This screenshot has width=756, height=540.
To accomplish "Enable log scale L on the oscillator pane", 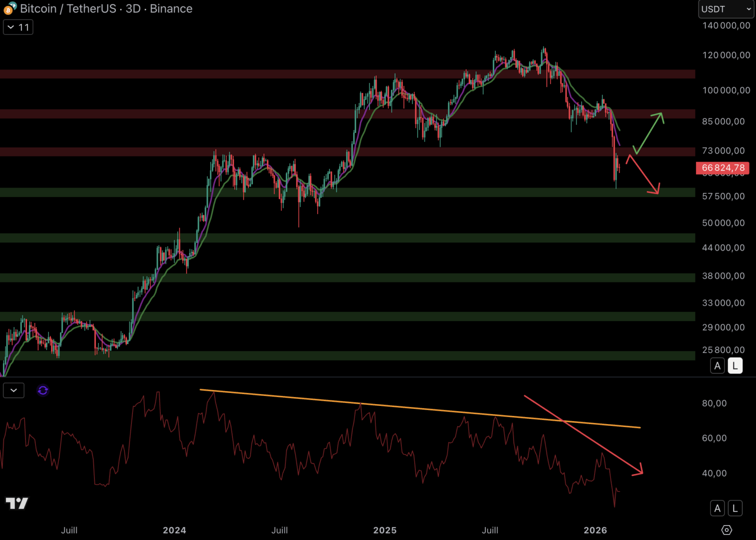I will (735, 508).
